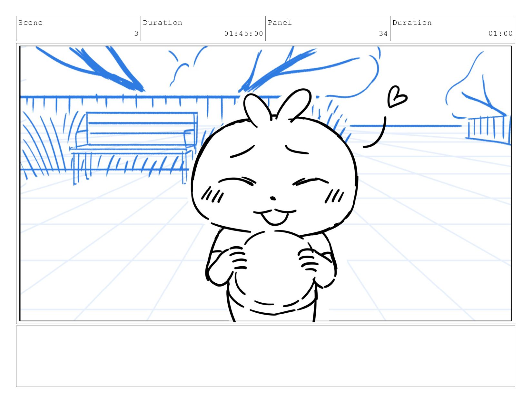Select the scene number value 3
Screen dimensions: 532x411
(136, 34)
